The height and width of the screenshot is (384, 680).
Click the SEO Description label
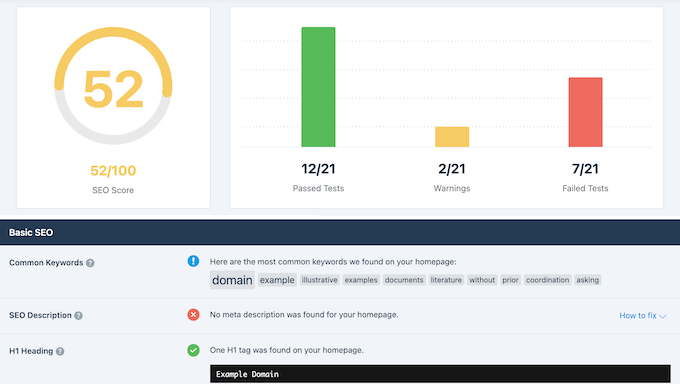pos(40,315)
